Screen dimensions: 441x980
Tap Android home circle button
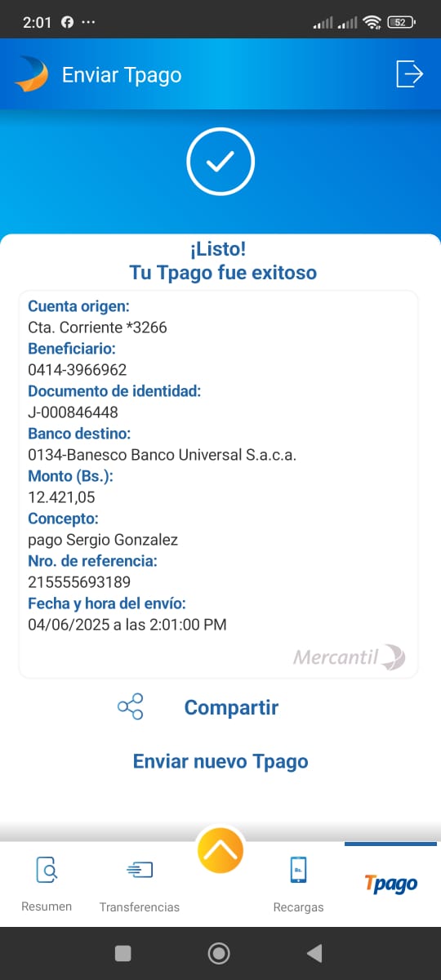(219, 953)
